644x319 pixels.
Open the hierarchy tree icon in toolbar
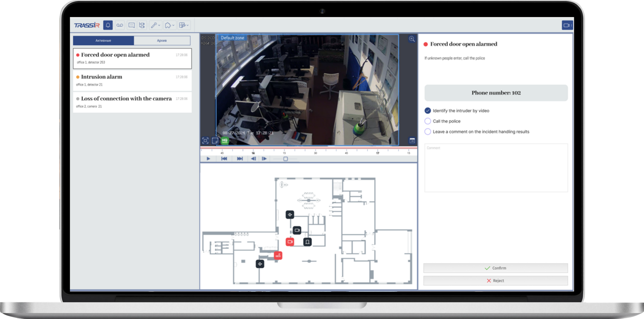coord(142,25)
